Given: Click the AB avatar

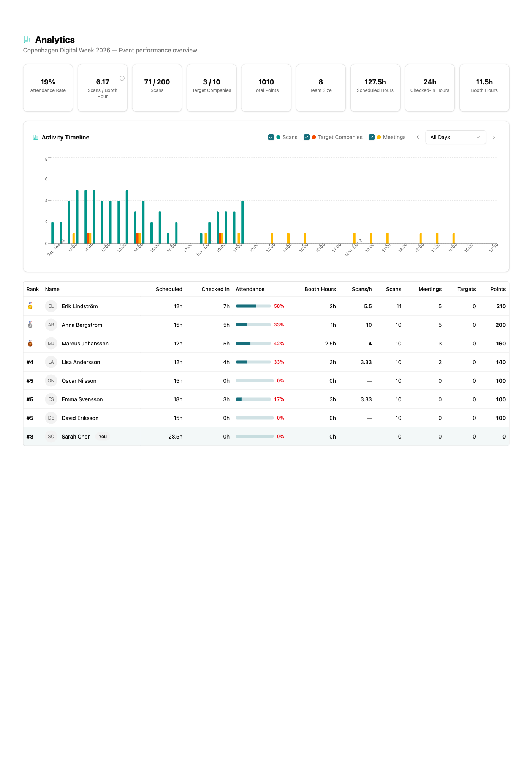Looking at the screenshot, I should pos(51,325).
